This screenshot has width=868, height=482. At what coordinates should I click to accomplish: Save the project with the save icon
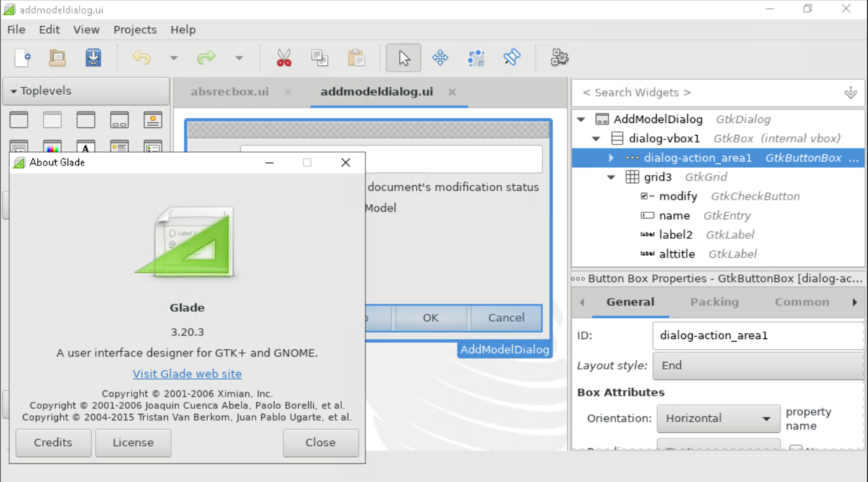pos(93,58)
